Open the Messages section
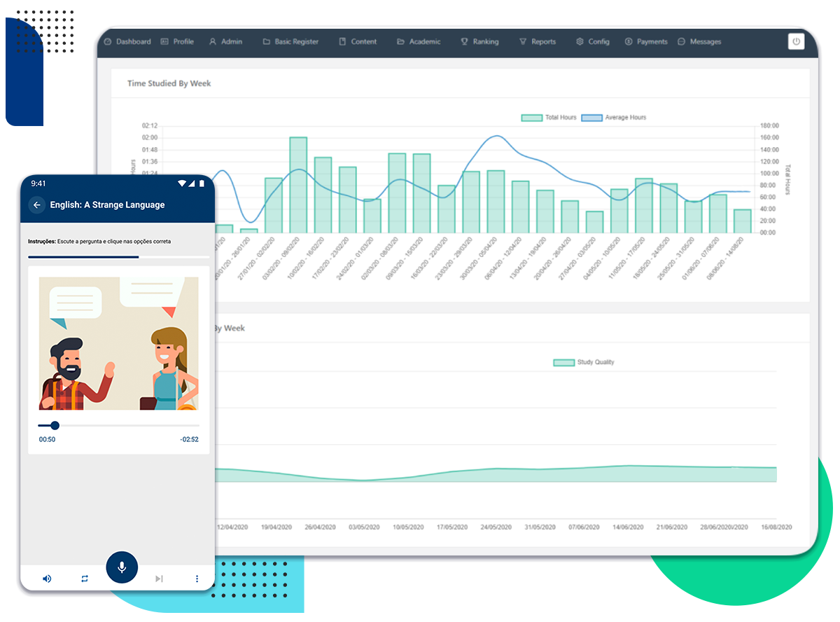The image size is (840, 622). (x=699, y=42)
